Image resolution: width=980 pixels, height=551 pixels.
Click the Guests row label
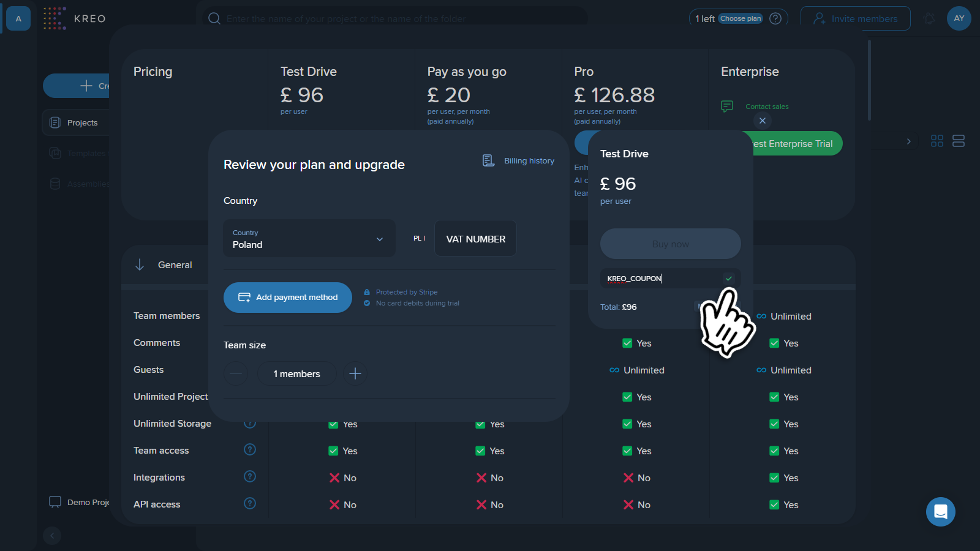pos(148,370)
